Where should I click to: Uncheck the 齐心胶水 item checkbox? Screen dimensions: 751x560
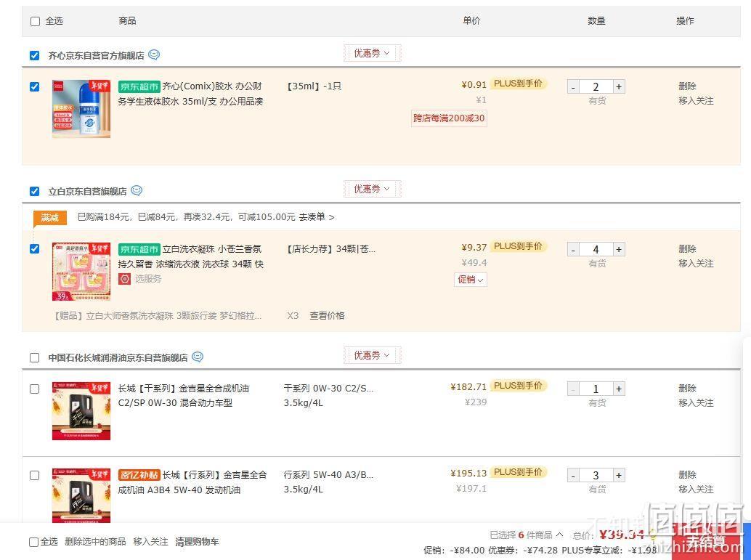tap(34, 86)
